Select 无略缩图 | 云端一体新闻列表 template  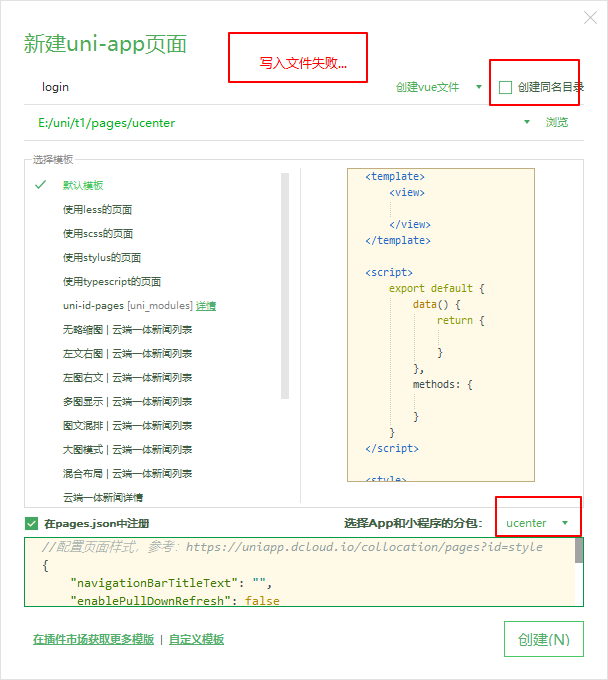[127, 330]
